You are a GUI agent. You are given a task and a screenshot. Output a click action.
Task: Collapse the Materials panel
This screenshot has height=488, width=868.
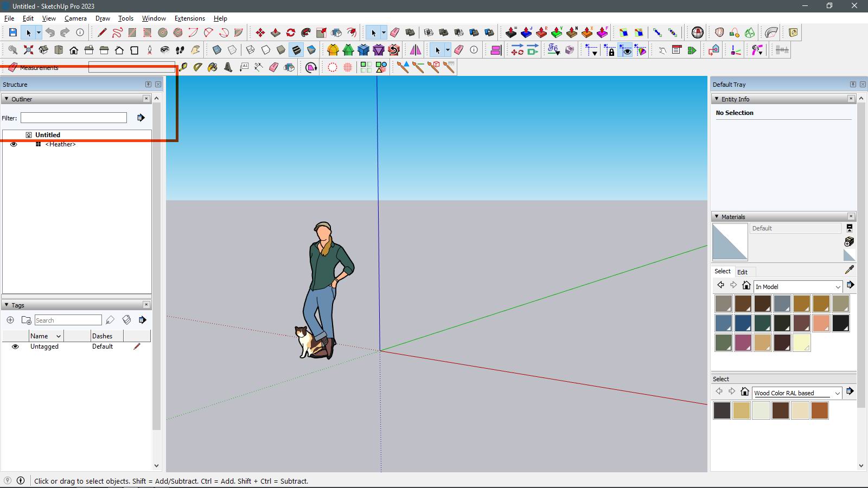[716, 216]
